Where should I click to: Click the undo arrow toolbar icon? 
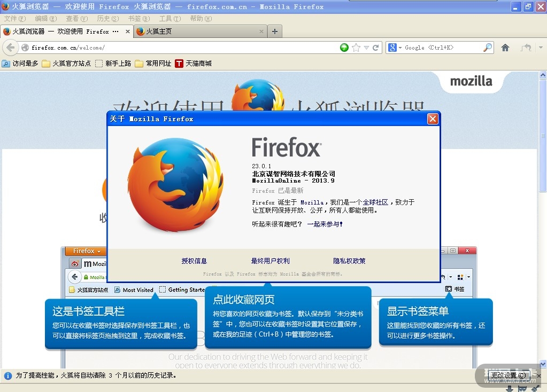click(x=526, y=48)
